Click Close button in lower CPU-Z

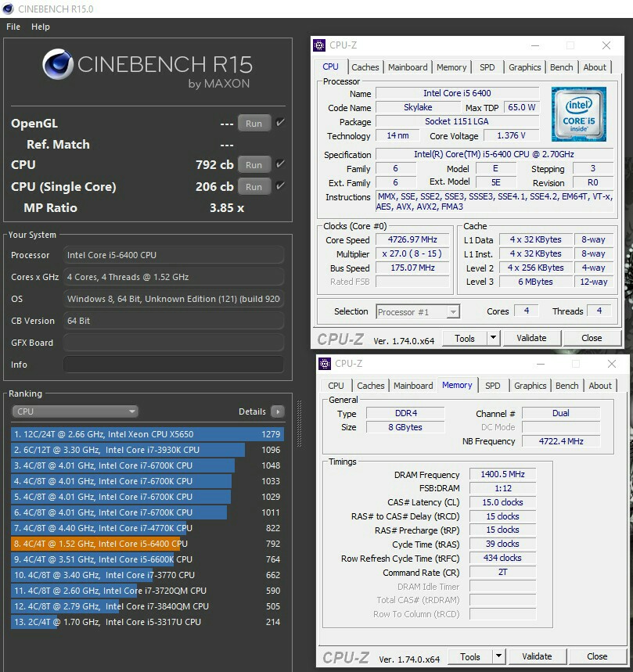597,656
